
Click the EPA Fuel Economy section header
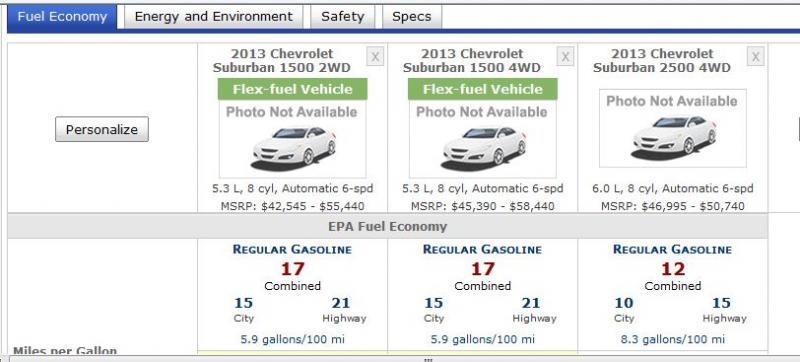tap(387, 226)
